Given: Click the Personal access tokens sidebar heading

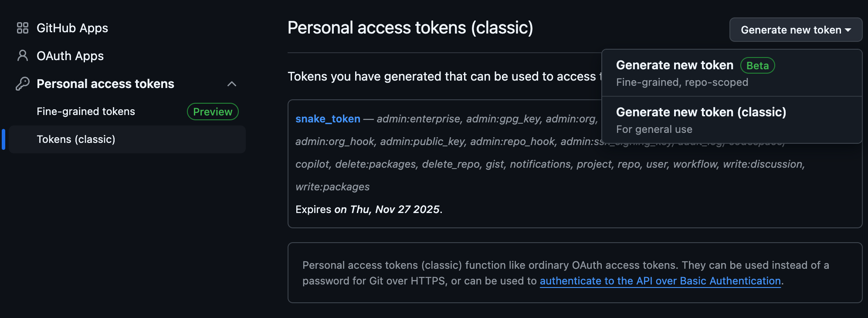Looking at the screenshot, I should [x=105, y=84].
